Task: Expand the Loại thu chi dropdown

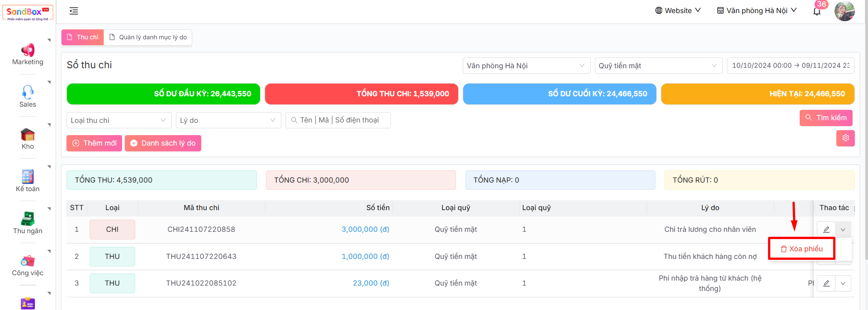Action: pos(119,120)
